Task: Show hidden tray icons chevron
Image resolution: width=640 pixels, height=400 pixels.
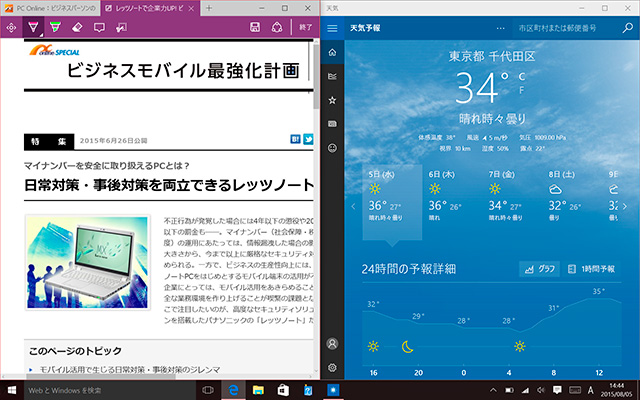Action: (x=493, y=390)
